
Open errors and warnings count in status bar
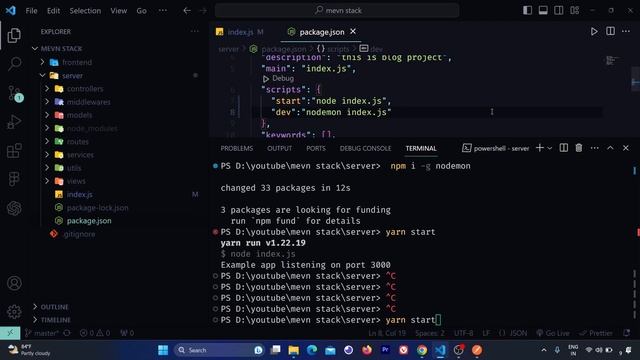95,333
